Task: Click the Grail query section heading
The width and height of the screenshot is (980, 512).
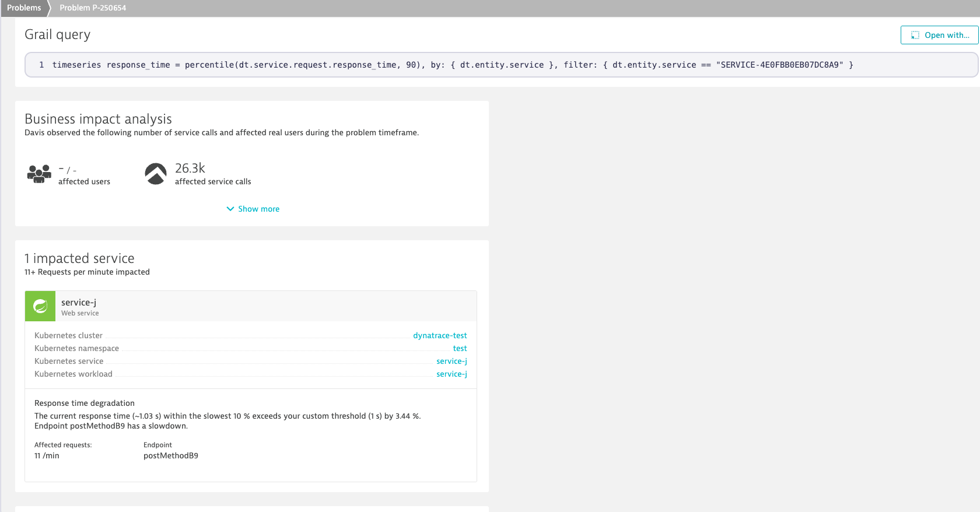Action: point(57,34)
